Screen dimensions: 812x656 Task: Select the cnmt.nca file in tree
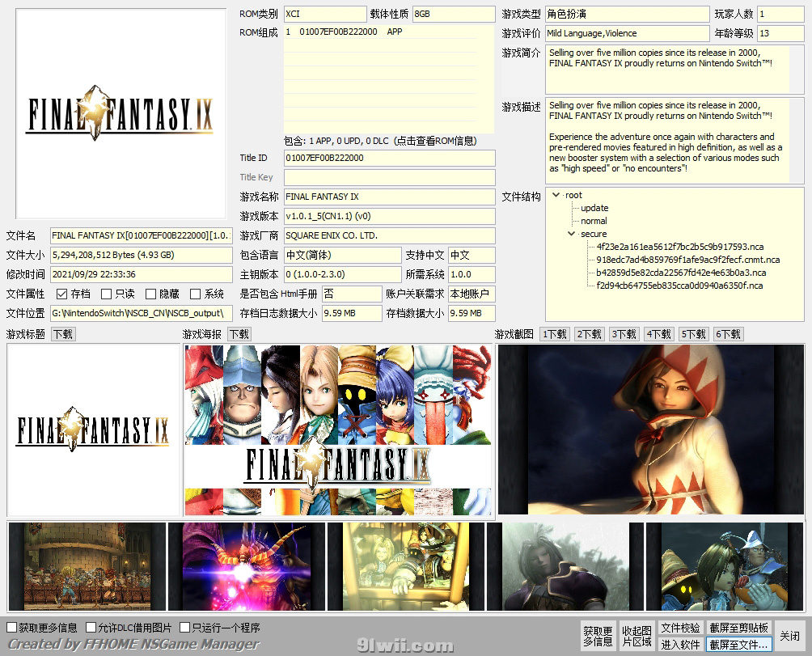(687, 260)
